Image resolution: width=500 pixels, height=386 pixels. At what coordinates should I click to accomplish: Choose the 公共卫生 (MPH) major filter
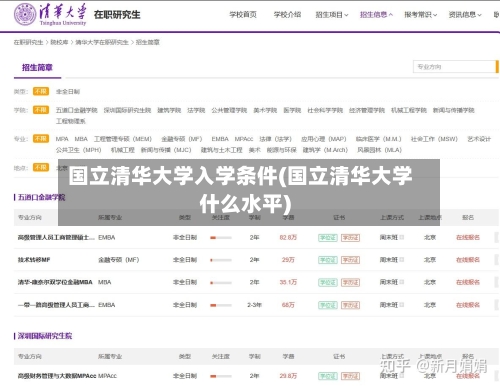(x=78, y=150)
